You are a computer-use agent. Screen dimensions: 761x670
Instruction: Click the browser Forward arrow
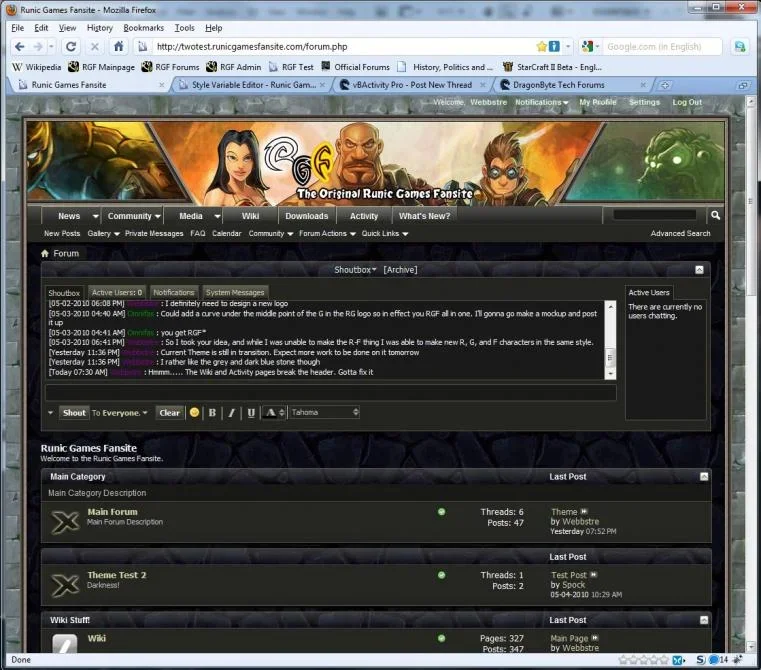tap(38, 47)
